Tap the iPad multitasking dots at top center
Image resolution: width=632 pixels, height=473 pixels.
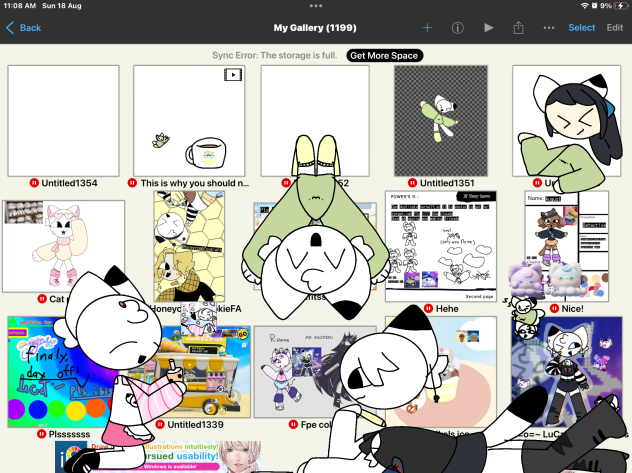pyautogui.click(x=316, y=6)
